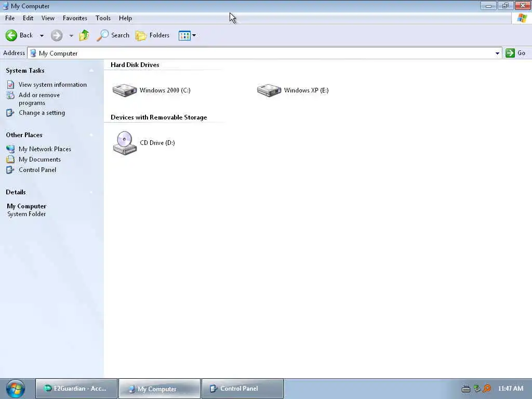Collapse the System Tasks panel
Viewport: 532px width, 399px height.
[x=91, y=71]
